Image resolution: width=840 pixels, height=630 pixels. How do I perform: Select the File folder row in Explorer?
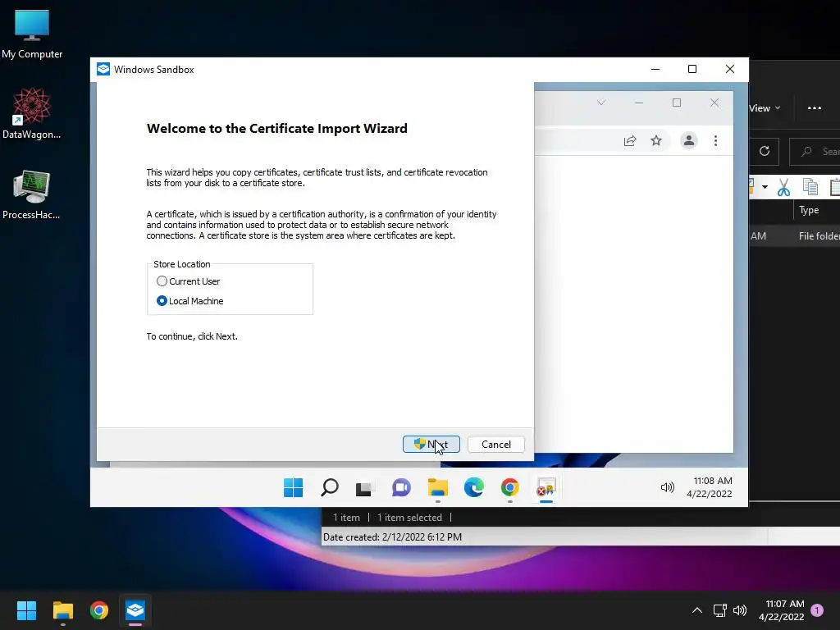pyautogui.click(x=794, y=236)
